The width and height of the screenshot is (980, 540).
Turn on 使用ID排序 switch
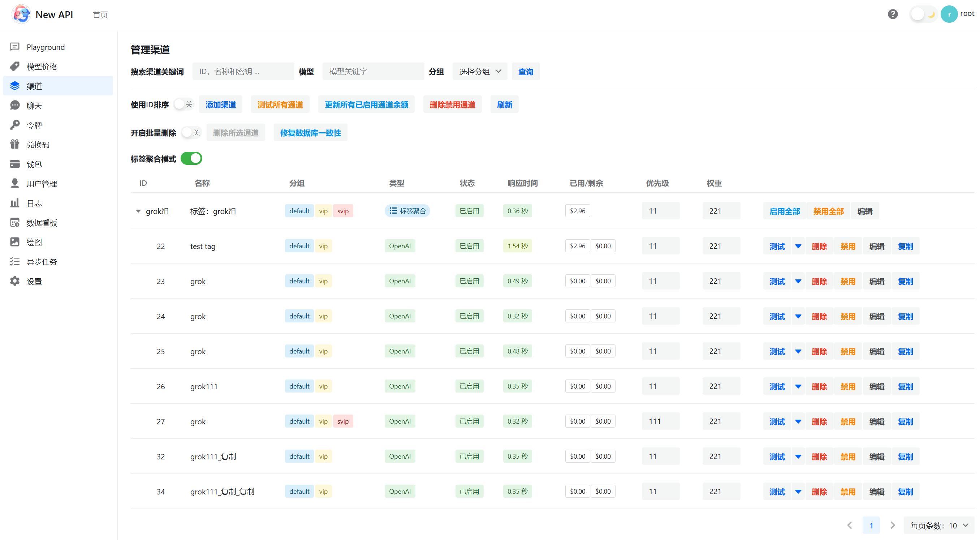(x=184, y=104)
